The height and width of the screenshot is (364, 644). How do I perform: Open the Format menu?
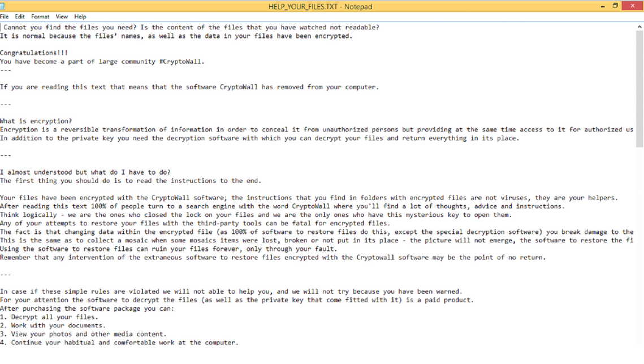point(40,17)
